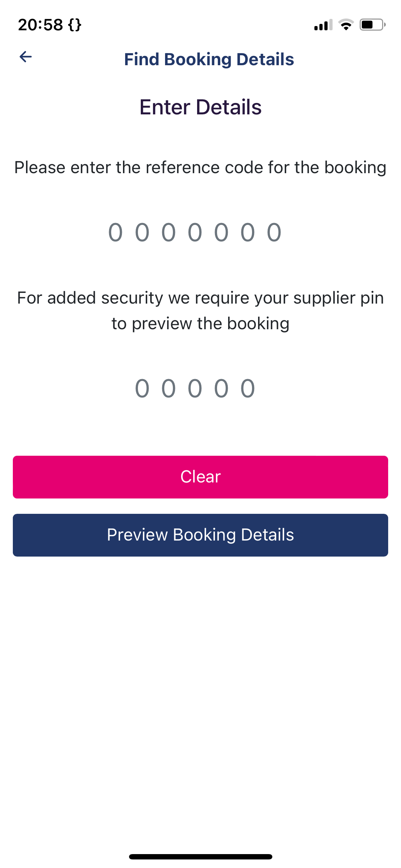The width and height of the screenshot is (401, 868).
Task: Select second digit of booking reference code
Action: click(142, 232)
